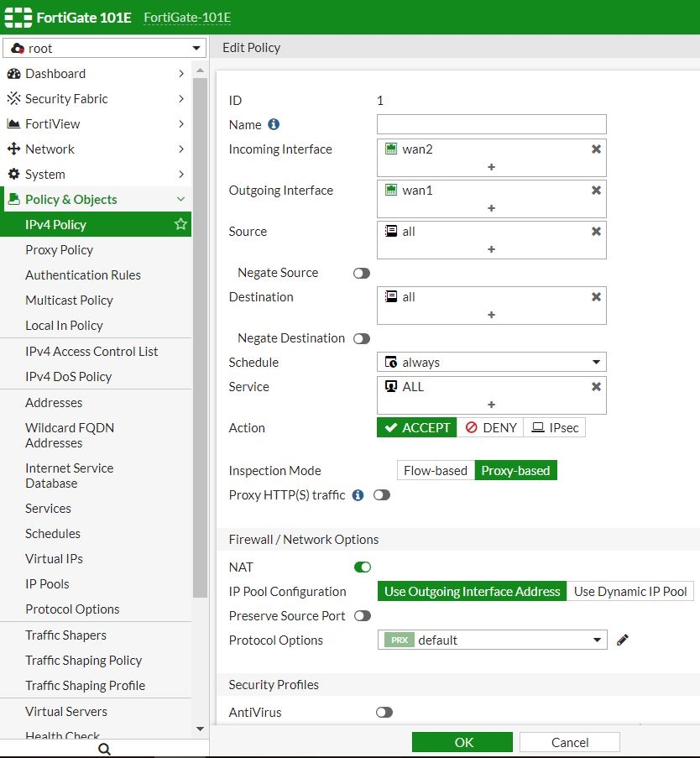Click the info icon beside Proxy HTTP(S) traffic

pyautogui.click(x=358, y=495)
